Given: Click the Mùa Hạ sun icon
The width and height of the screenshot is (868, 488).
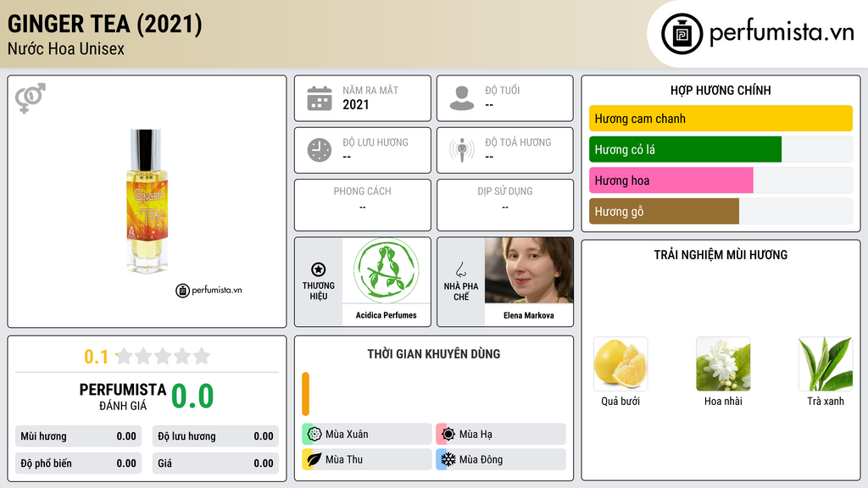Looking at the screenshot, I should pyautogui.click(x=448, y=435).
